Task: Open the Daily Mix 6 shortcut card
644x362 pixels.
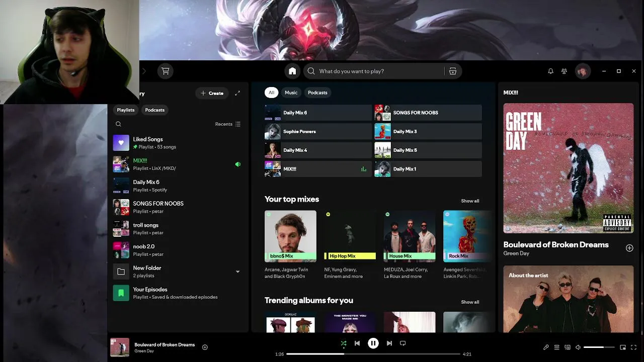Action: tap(318, 113)
